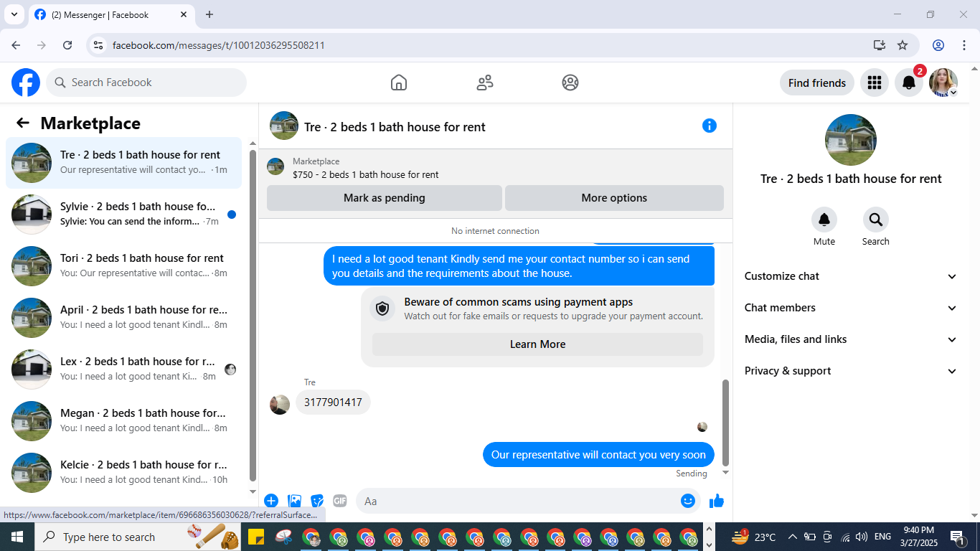
Task: Click the phone number message 3177901417
Action: [333, 402]
